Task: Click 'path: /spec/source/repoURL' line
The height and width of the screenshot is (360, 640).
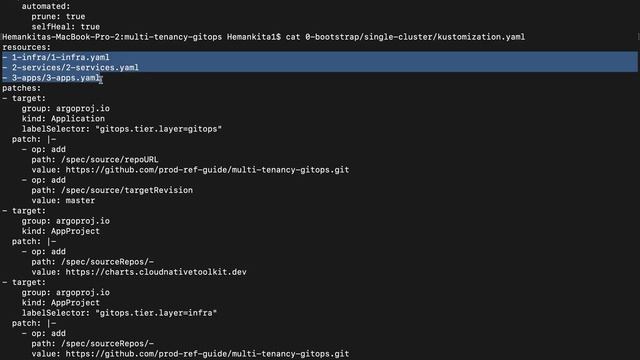Action: [95, 160]
